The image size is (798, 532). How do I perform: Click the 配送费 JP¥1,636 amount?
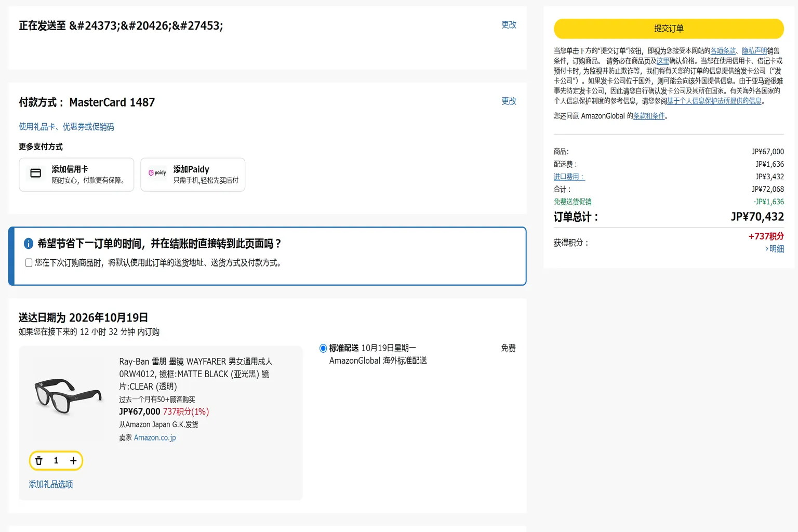(x=769, y=164)
